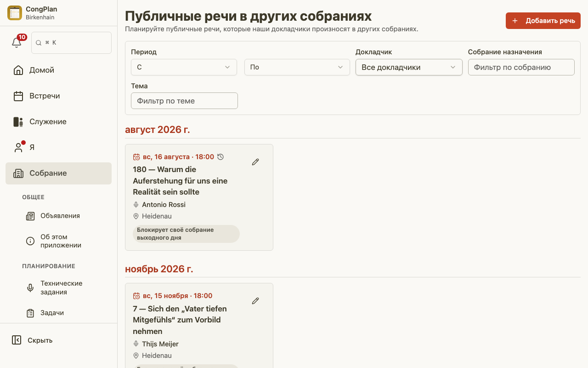588x368 pixels.
Task: Click the date вс, 15 ноября · 18:00
Action: (x=177, y=296)
